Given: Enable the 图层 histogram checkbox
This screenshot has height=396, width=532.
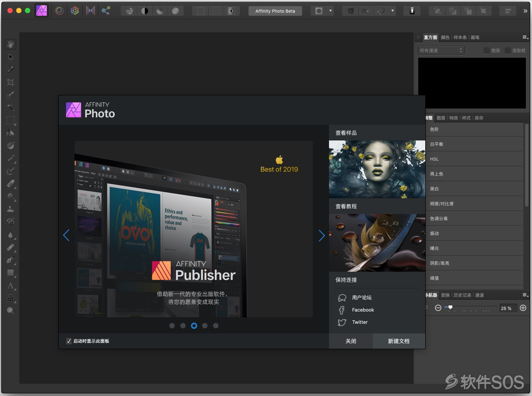Looking at the screenshot, I should point(486,50).
